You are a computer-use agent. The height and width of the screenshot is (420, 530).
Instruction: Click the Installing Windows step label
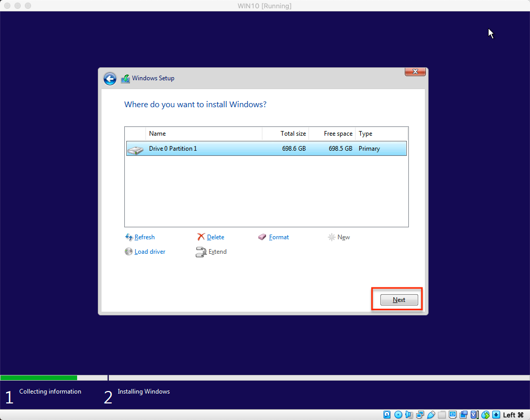[x=144, y=391]
